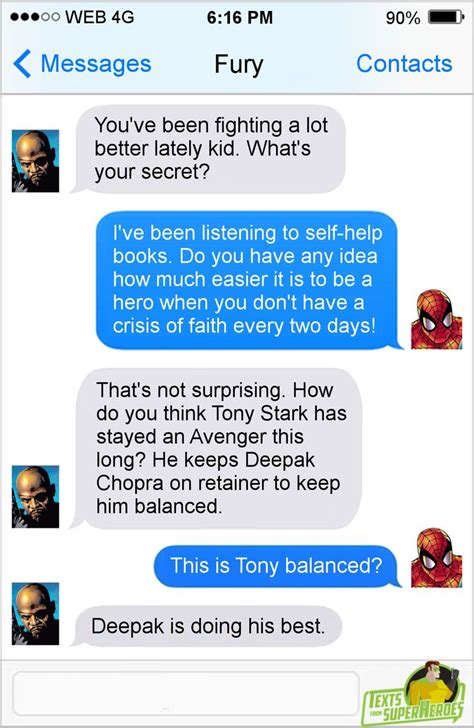Click Spider-Man avatar beside self-help books message
The image size is (474, 728).
(436, 319)
